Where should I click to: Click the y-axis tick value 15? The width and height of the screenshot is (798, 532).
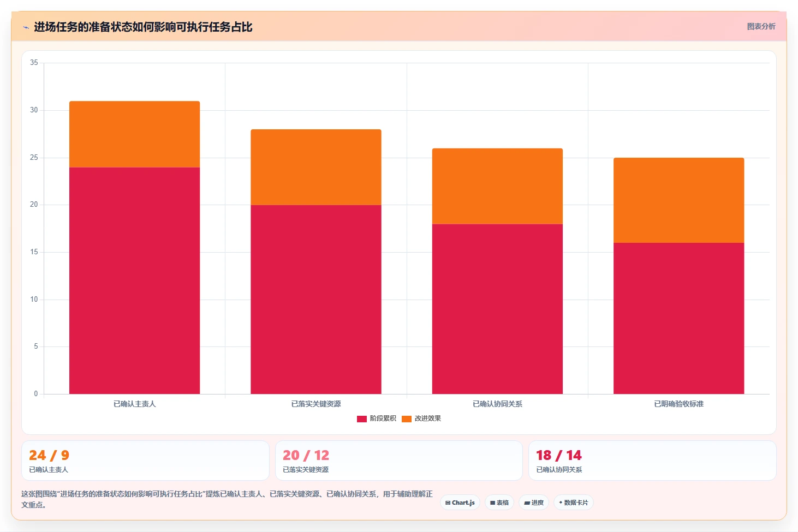34,252
